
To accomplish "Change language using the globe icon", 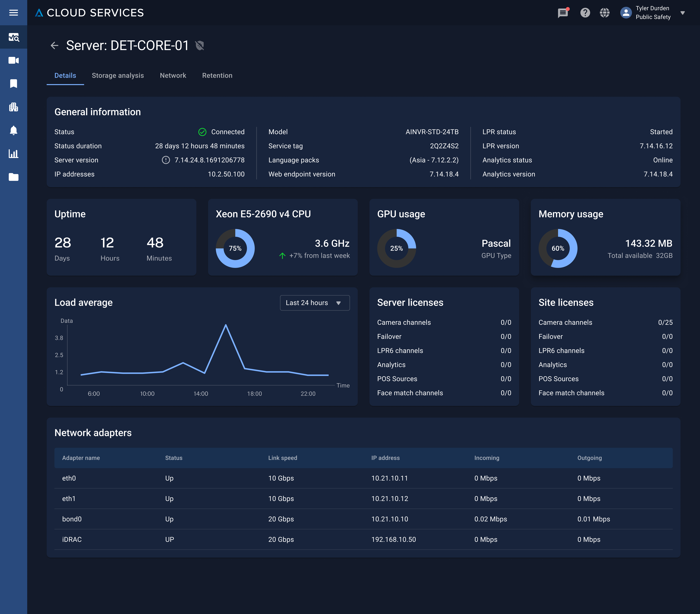I will pyautogui.click(x=605, y=13).
